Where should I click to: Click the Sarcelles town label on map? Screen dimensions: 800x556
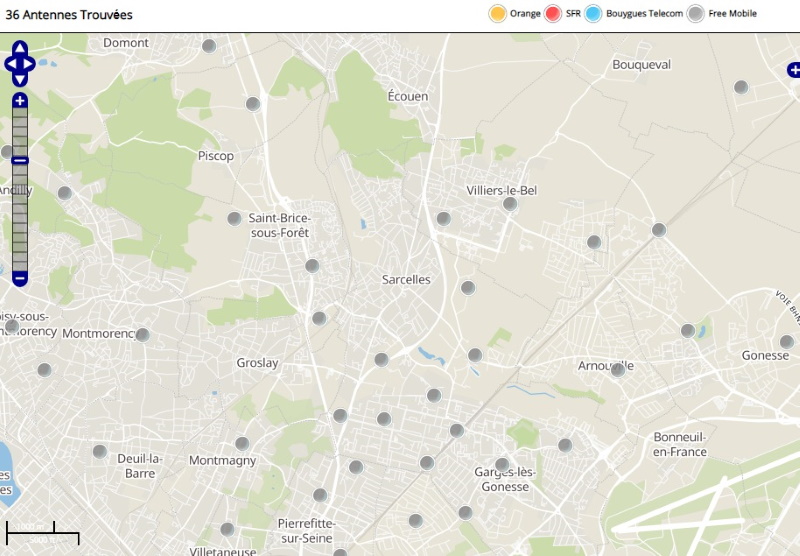tap(406, 280)
